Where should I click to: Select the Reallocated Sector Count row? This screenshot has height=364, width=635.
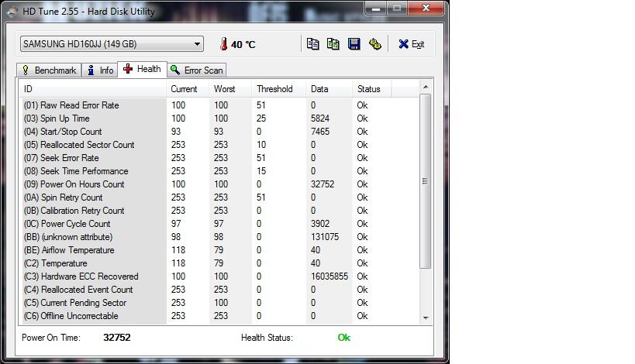coord(219,145)
